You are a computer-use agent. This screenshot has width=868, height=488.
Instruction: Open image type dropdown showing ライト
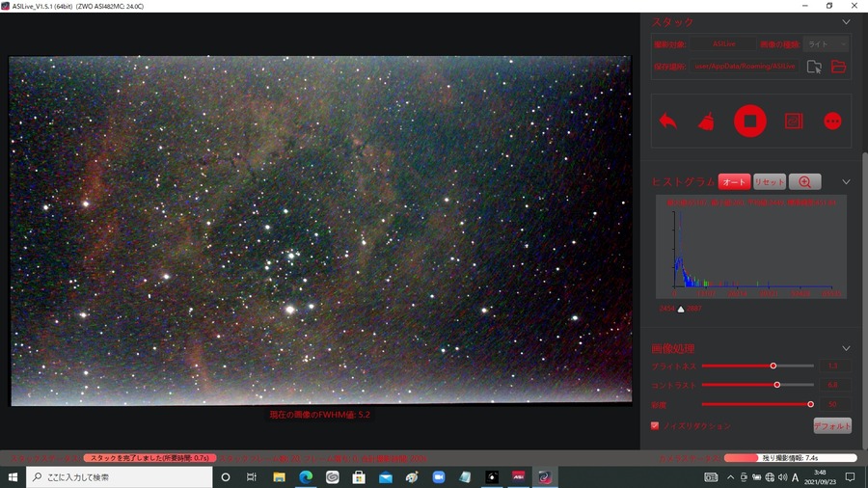click(x=827, y=44)
